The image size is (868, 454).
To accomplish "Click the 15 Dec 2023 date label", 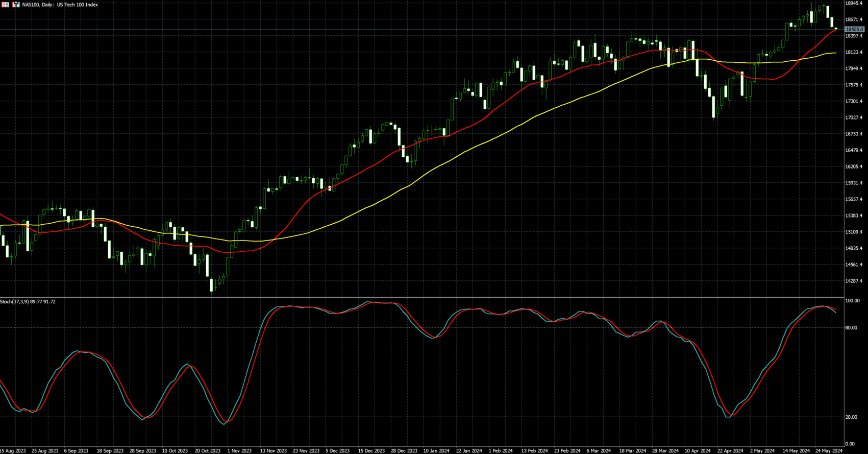I will pyautogui.click(x=371, y=451).
